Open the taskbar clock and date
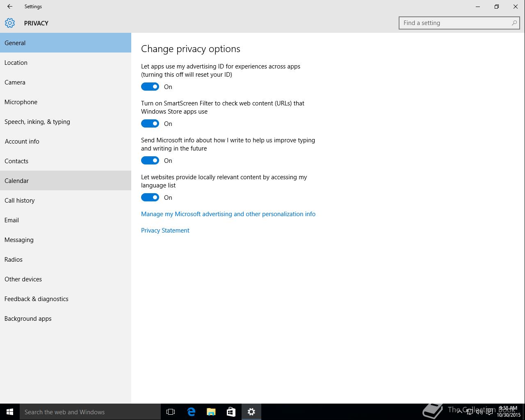The width and height of the screenshot is (525, 420). click(x=509, y=412)
